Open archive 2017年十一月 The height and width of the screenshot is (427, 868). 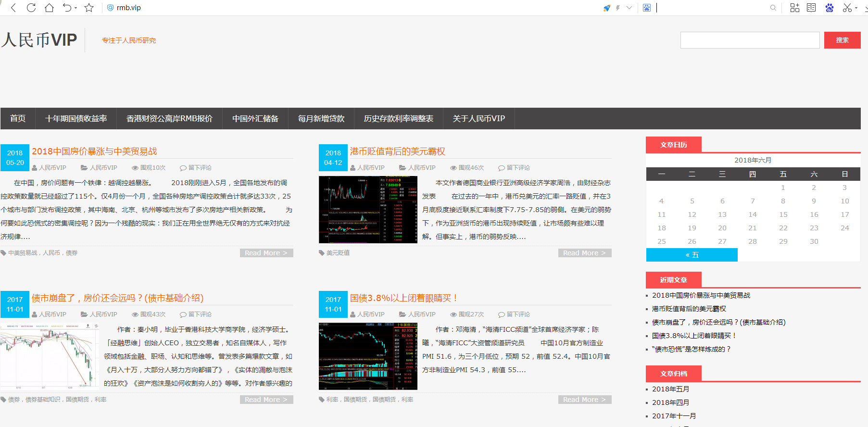pos(674,416)
